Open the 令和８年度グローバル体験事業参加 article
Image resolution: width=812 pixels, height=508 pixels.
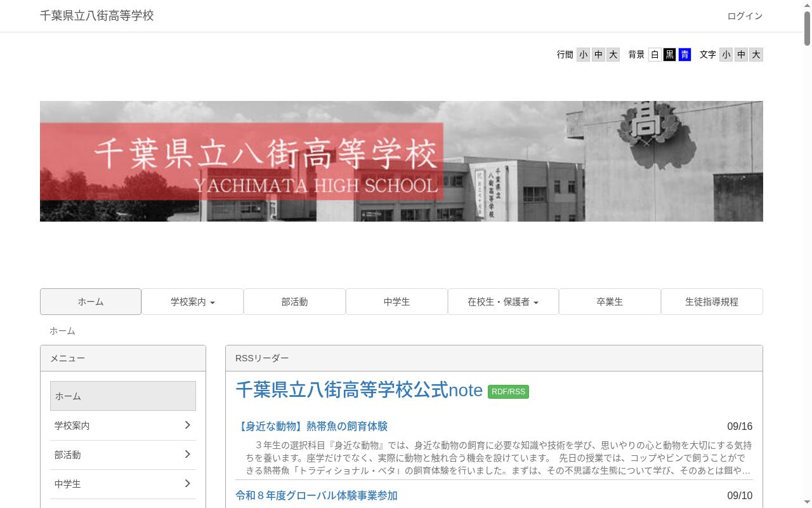[x=317, y=495]
